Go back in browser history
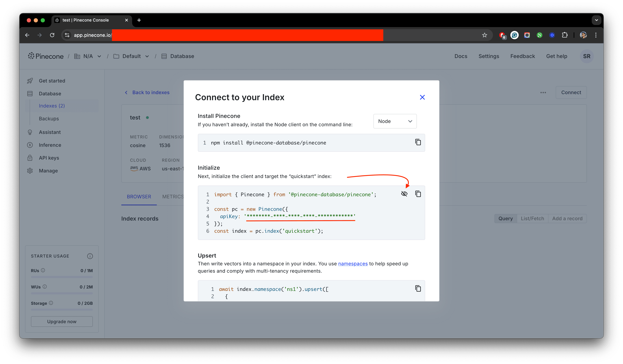 coord(27,35)
